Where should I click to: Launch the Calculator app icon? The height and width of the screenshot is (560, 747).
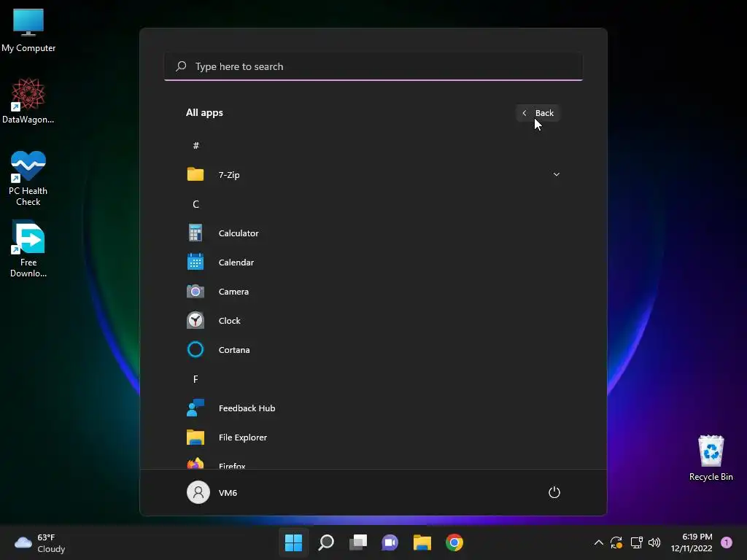196,233
